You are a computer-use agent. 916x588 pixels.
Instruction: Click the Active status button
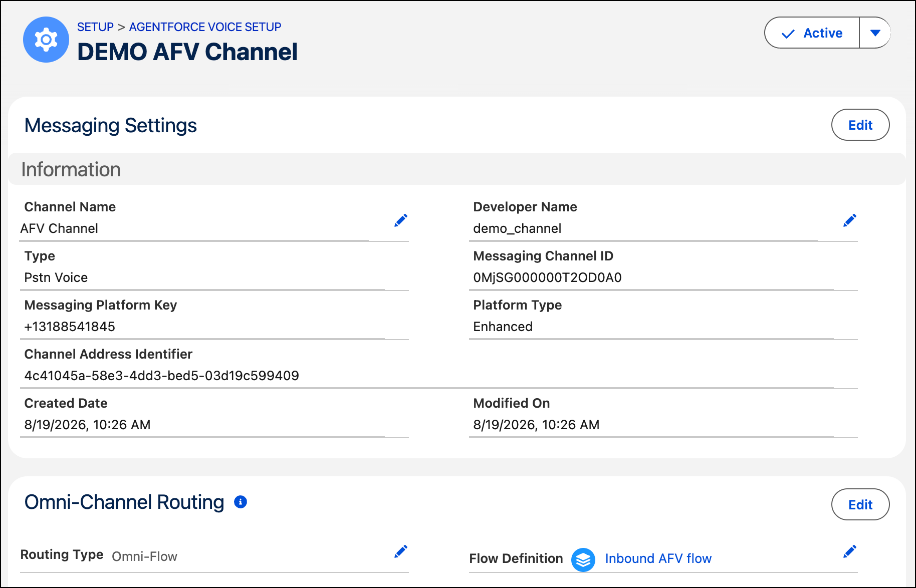pos(812,33)
